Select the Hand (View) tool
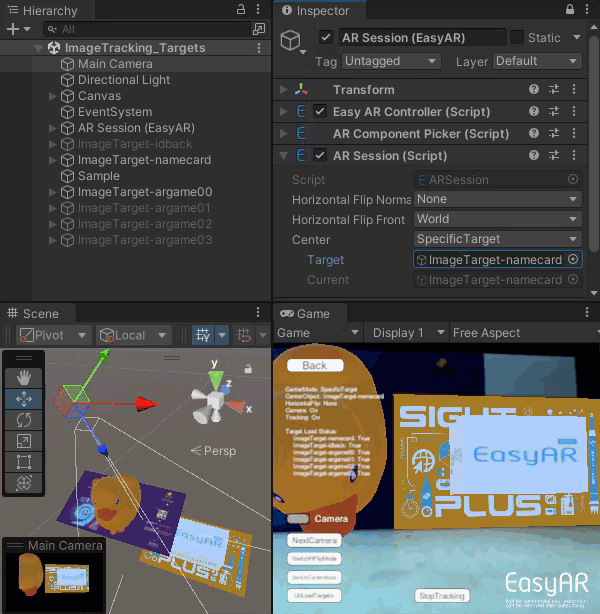The width and height of the screenshot is (600, 614). click(x=25, y=377)
